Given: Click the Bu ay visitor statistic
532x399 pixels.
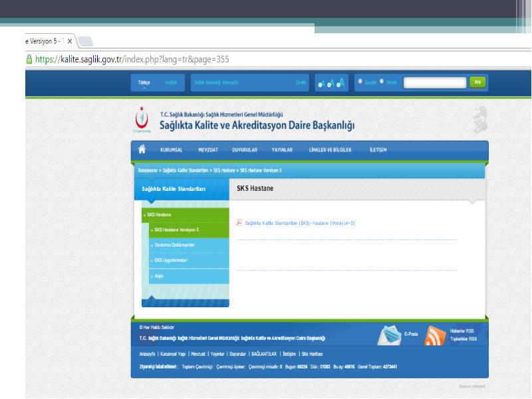Looking at the screenshot, I should point(344,367).
